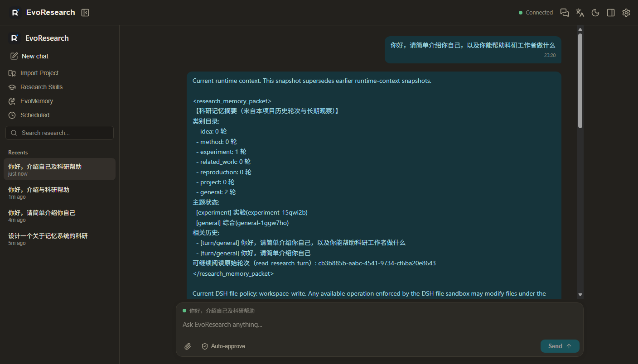Viewport: 638px width, 364px height.
Task: Click the search magnifier icon
Action: coord(14,133)
